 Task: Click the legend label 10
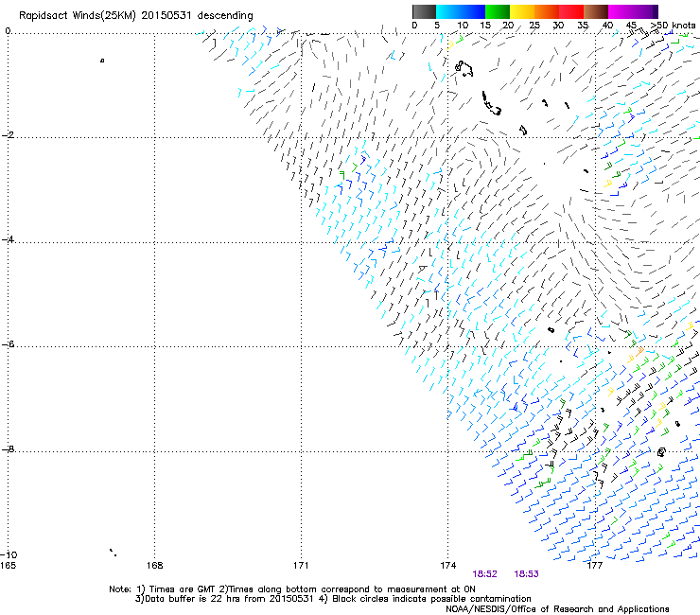point(463,26)
